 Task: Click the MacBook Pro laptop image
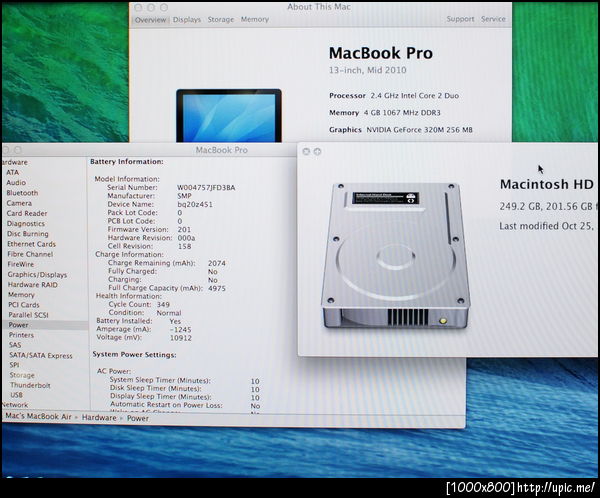click(229, 116)
